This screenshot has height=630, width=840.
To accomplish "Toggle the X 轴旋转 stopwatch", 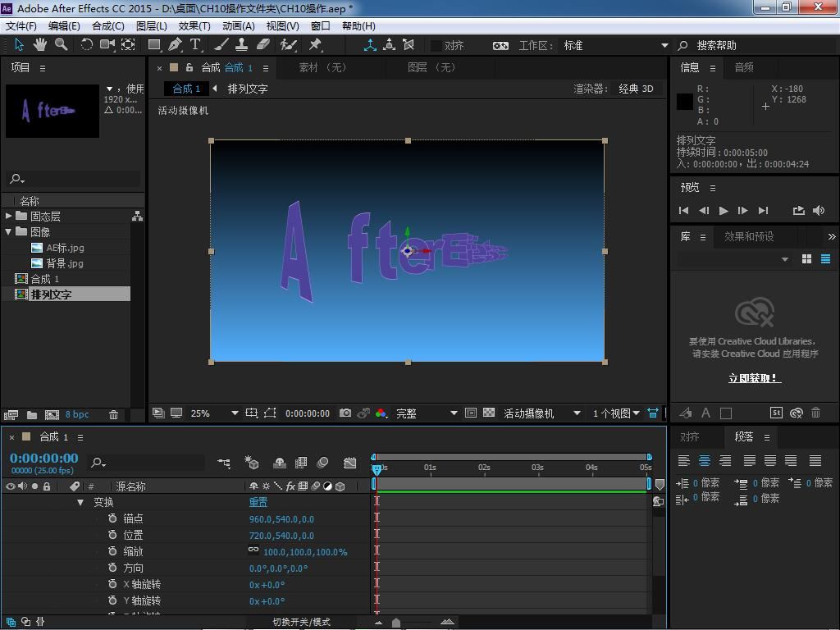I will coord(112,584).
